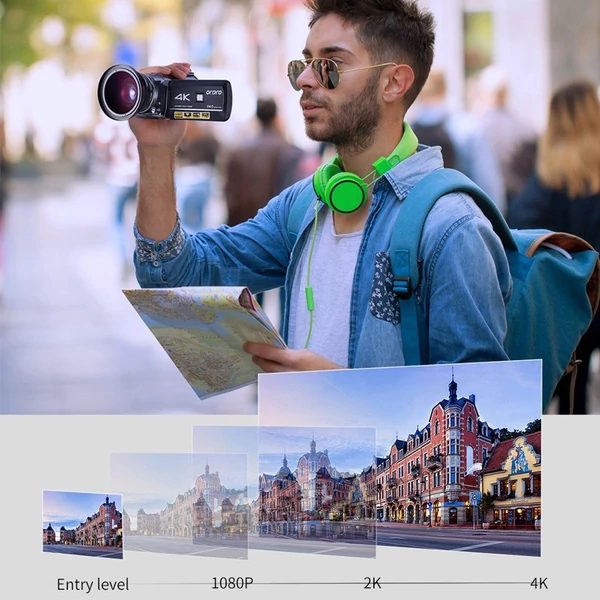Open the large 4K sample image
This screenshot has height=600, width=600.
400,458
